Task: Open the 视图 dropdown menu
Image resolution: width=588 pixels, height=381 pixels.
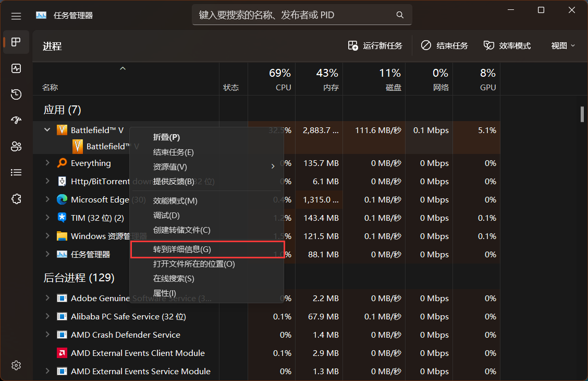Action: [563, 46]
